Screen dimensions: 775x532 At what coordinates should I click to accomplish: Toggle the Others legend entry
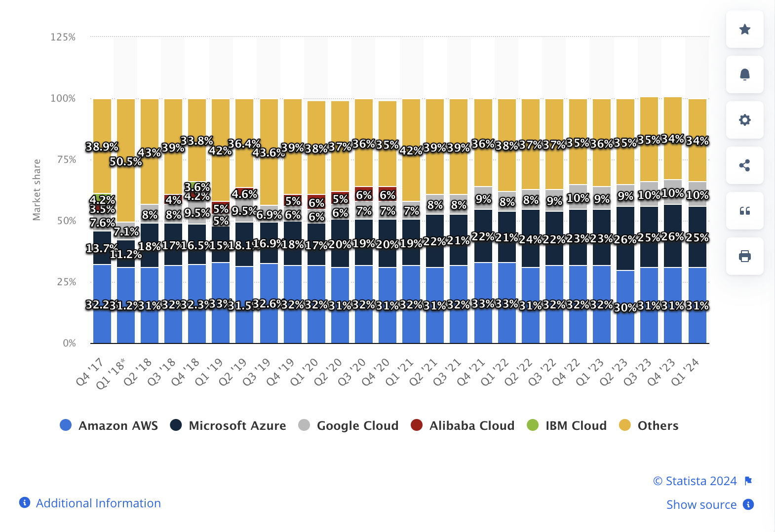[x=649, y=425]
